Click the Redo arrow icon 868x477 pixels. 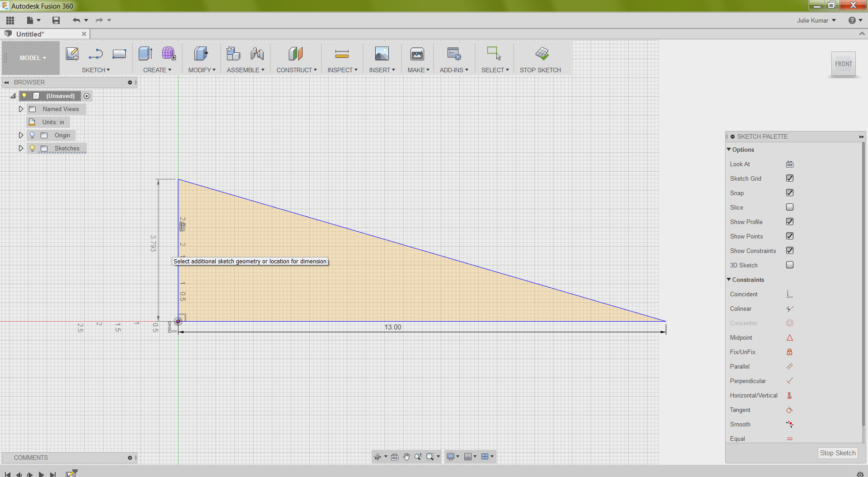(99, 20)
